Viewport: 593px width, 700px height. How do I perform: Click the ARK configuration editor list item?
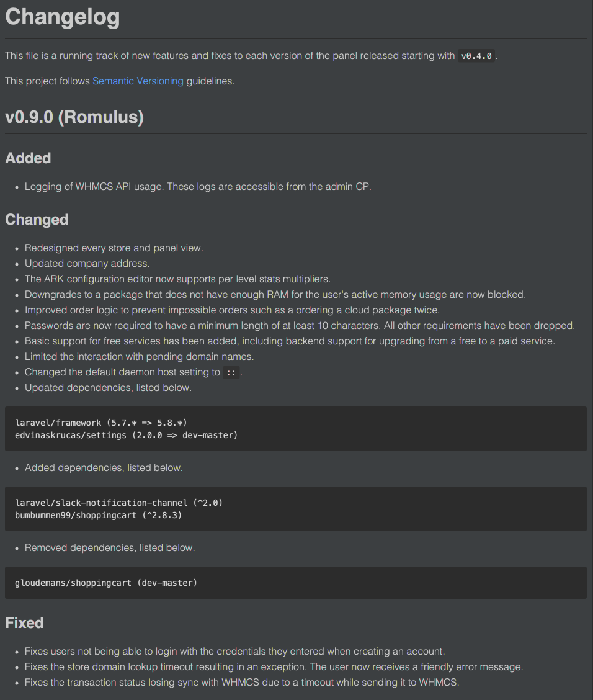(177, 279)
